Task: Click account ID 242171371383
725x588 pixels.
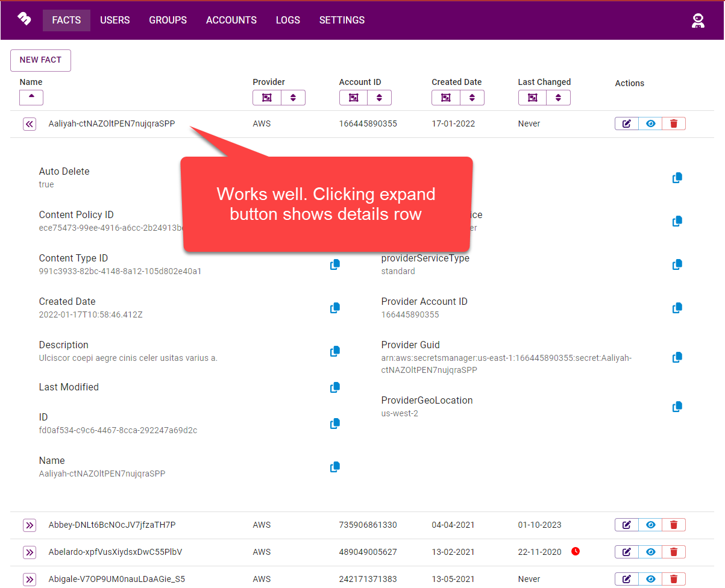Action: click(368, 579)
